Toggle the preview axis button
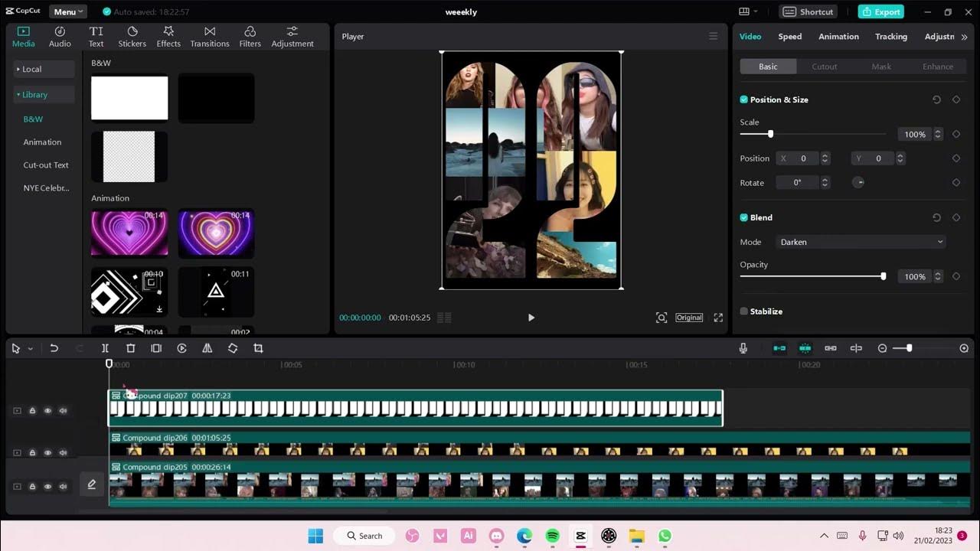980x551 pixels. pyautogui.click(x=856, y=348)
